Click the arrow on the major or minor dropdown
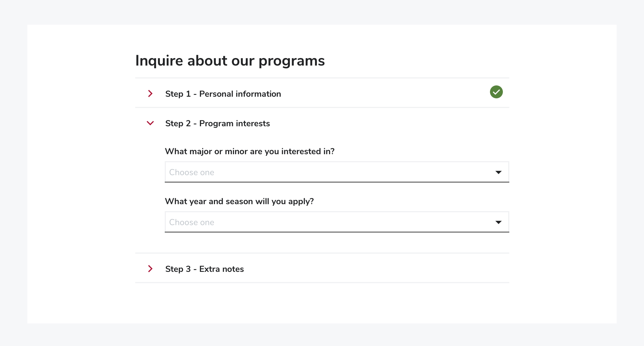The image size is (644, 346). [x=498, y=172]
